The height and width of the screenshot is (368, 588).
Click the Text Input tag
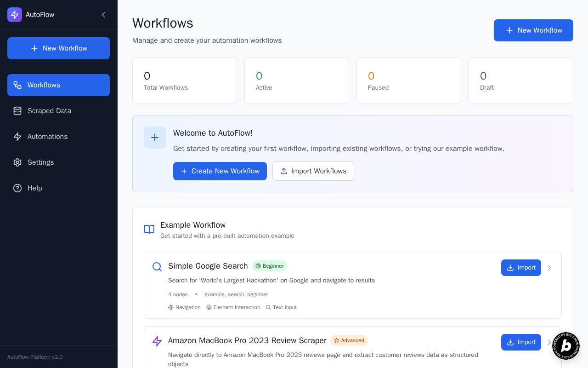click(x=281, y=307)
